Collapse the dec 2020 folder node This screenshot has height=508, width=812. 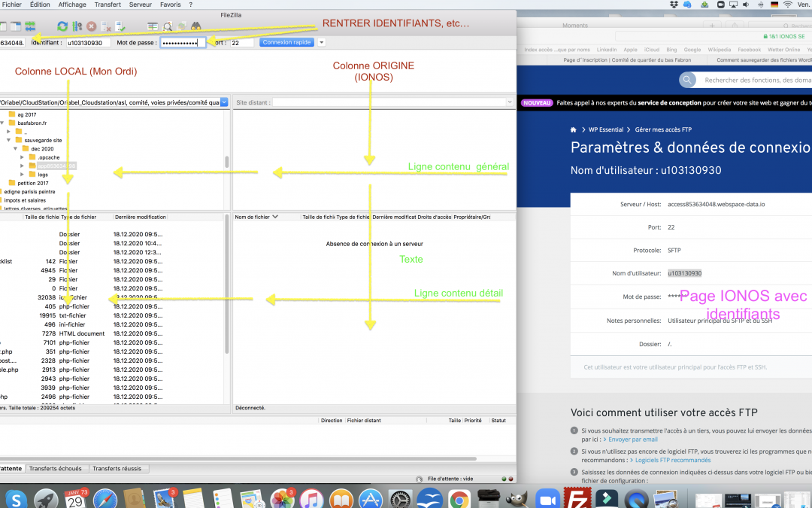[x=14, y=148]
